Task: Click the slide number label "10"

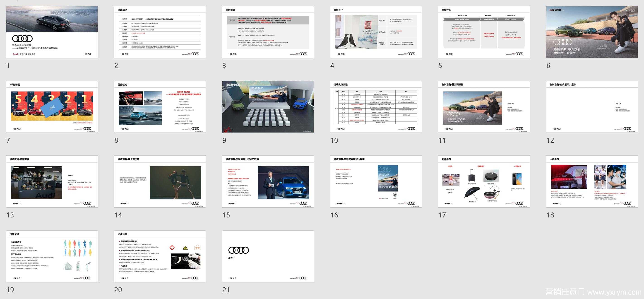Action: point(334,140)
